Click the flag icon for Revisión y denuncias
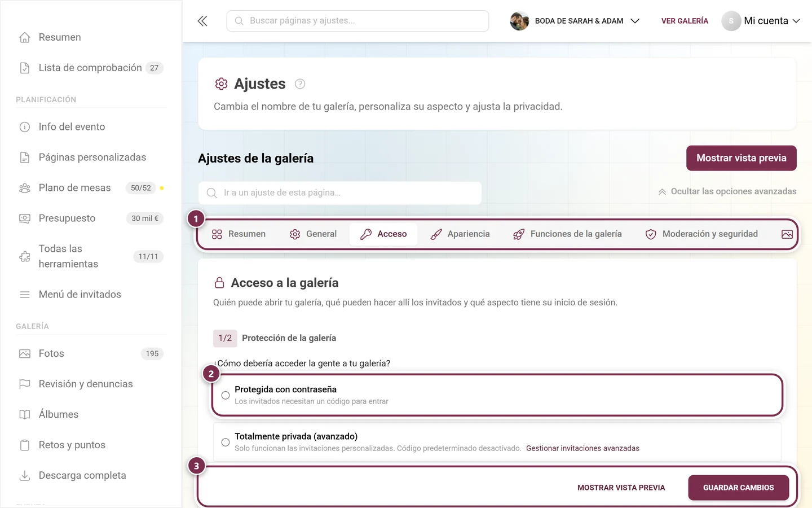 25,384
